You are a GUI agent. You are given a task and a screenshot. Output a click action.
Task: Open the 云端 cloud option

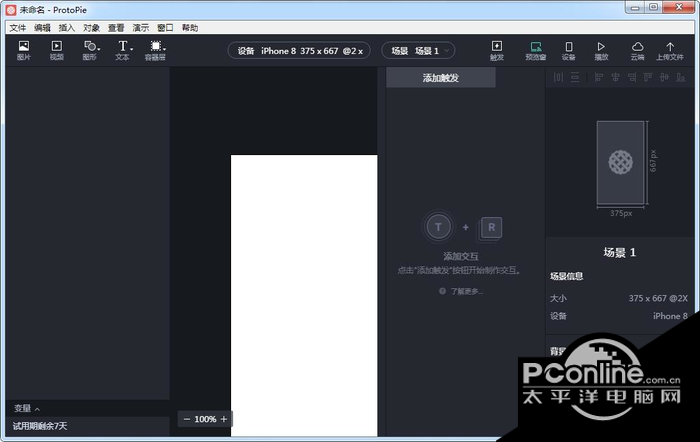pyautogui.click(x=638, y=50)
